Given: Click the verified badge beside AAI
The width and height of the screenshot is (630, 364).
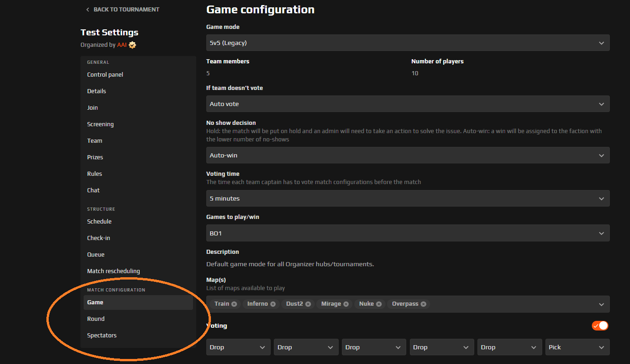Looking at the screenshot, I should 132,45.
